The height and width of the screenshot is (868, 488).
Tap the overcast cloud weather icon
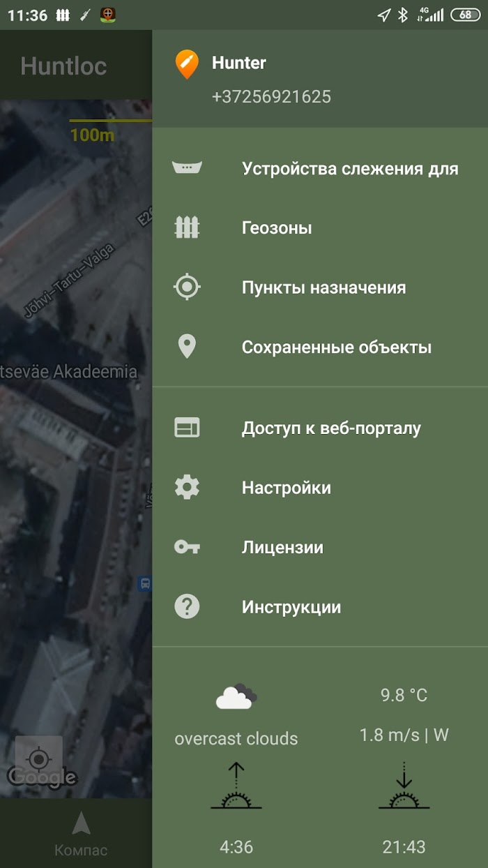tap(236, 696)
